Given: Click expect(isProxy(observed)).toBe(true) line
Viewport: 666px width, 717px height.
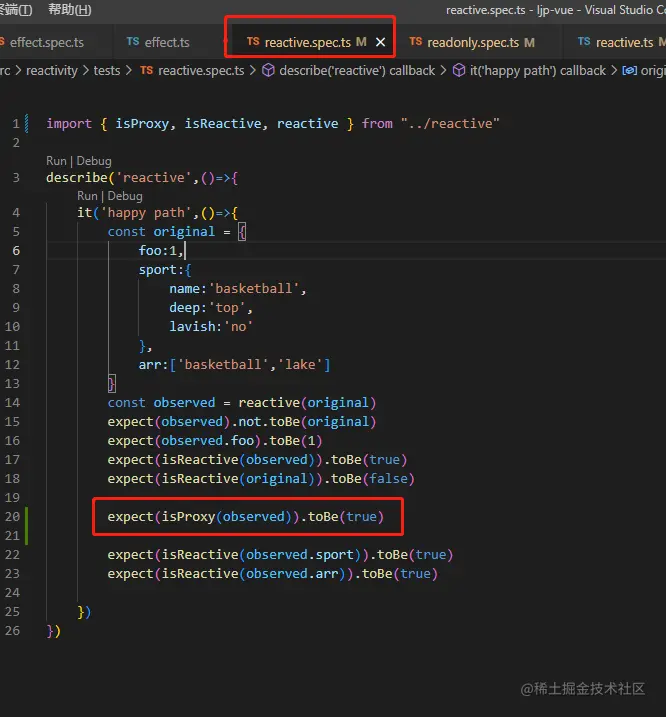Looking at the screenshot, I should [246, 517].
